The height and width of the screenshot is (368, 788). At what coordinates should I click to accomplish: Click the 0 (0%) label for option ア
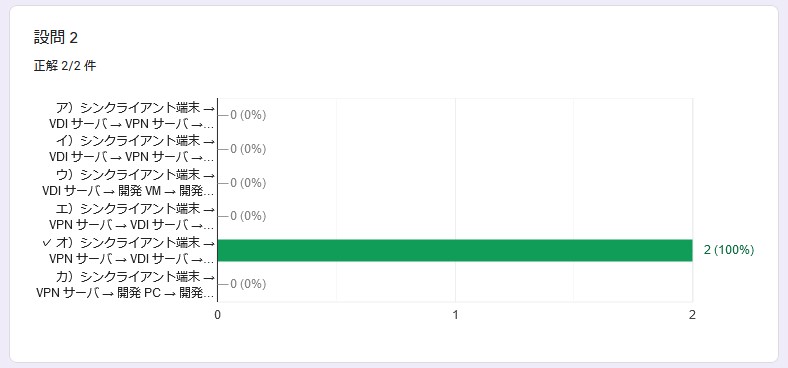tap(248, 115)
